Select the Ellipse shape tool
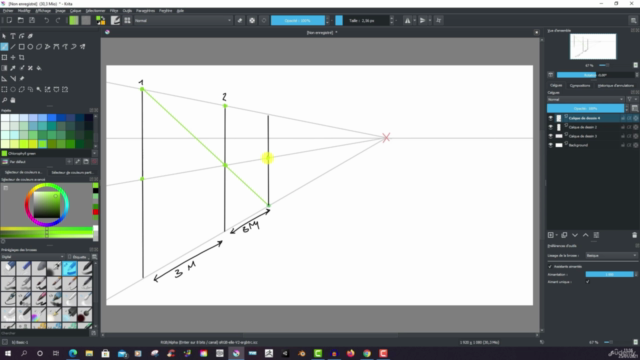 pyautogui.click(x=30, y=47)
